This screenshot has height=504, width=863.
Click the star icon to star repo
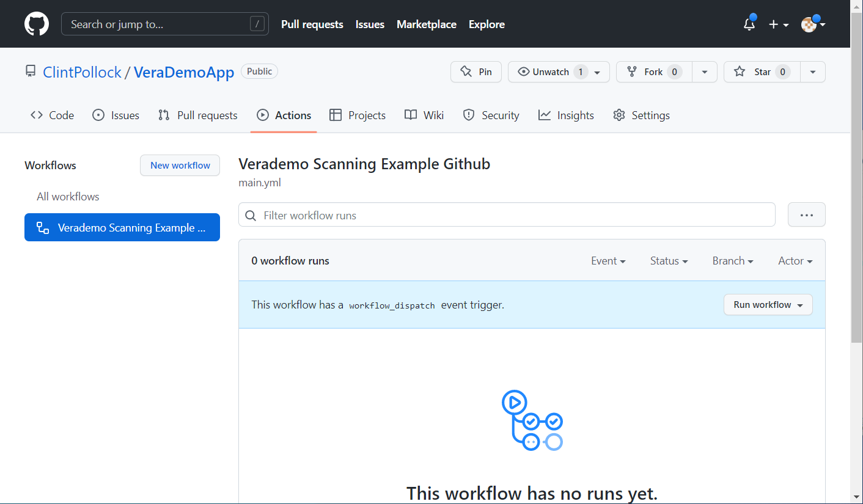[740, 71]
